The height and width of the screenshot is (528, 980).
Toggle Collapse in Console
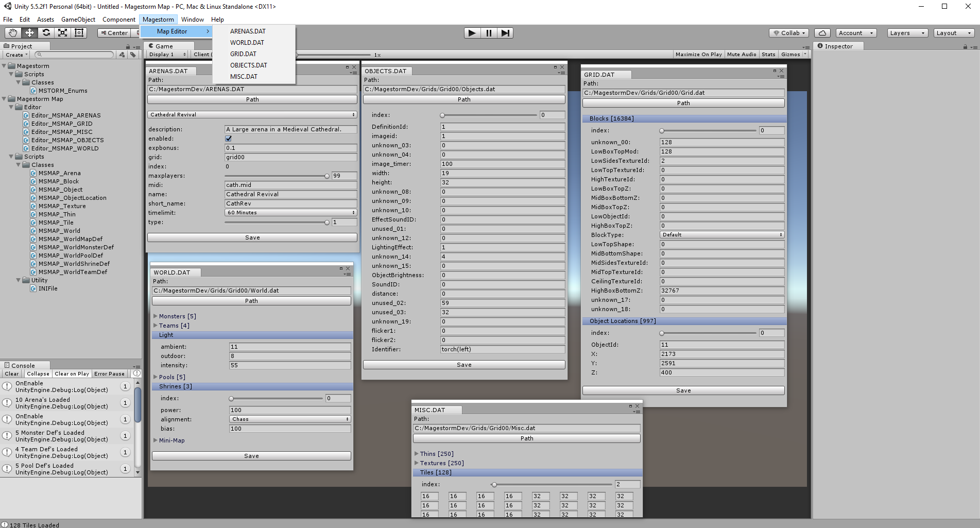pyautogui.click(x=38, y=373)
